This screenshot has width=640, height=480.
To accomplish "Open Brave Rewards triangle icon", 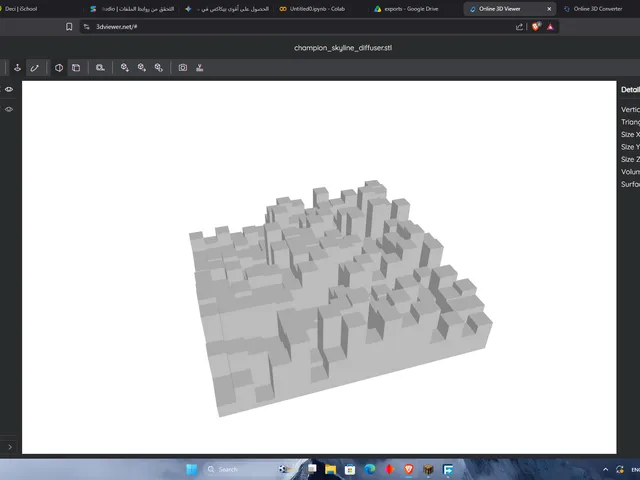I will coord(551,27).
